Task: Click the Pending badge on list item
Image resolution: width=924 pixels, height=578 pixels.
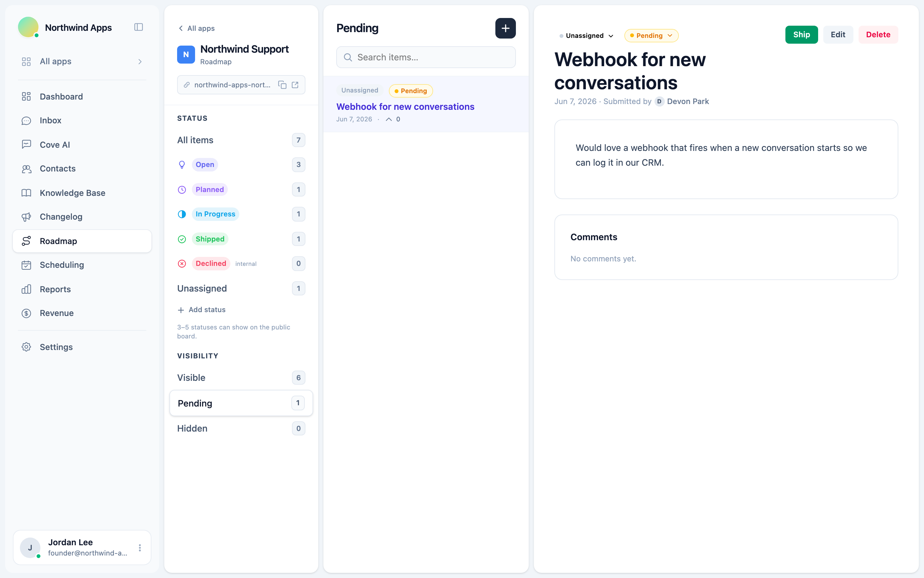Action: [x=410, y=91]
